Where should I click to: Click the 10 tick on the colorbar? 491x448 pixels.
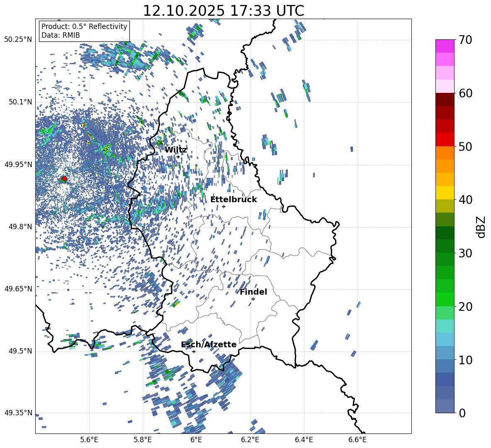(x=465, y=360)
